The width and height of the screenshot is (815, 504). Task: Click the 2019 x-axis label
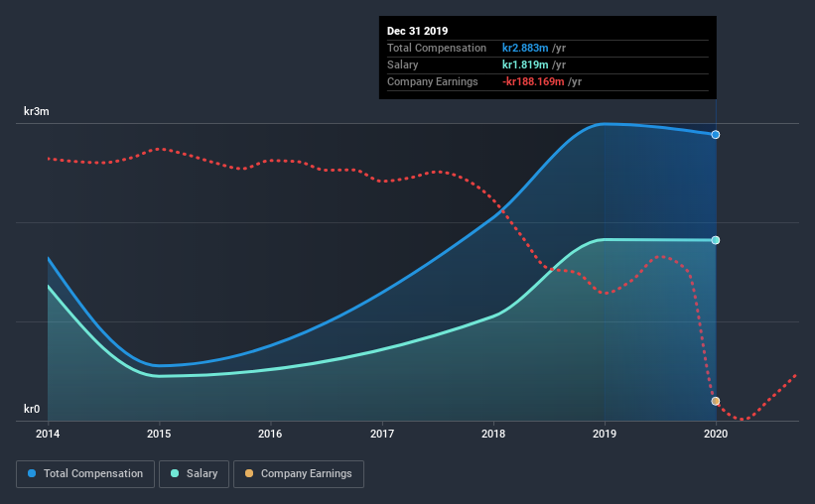[x=605, y=434]
